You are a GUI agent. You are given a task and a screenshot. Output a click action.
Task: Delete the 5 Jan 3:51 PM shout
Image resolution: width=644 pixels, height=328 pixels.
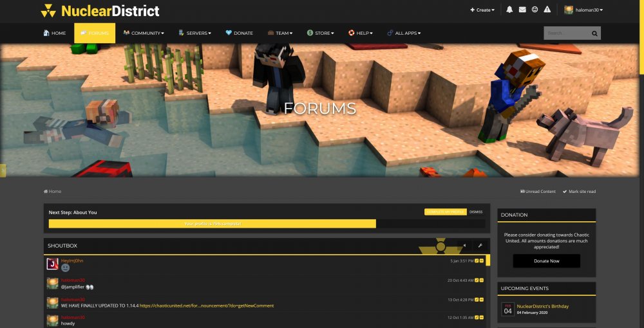482,260
